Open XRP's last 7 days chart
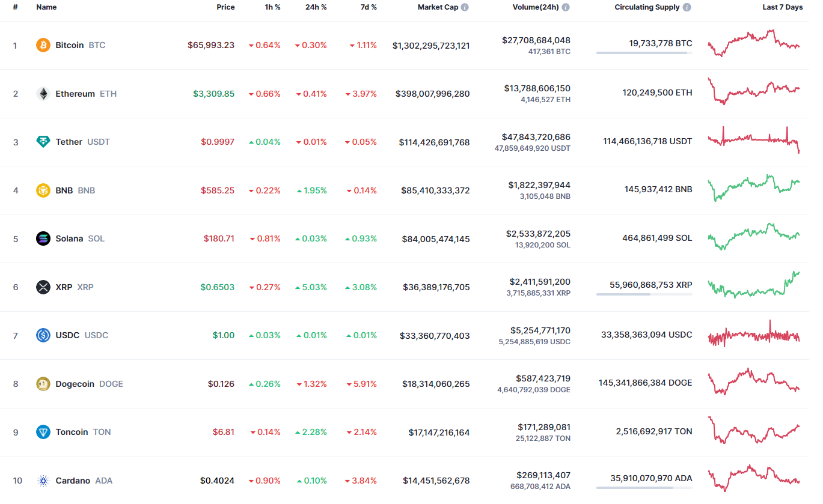 click(x=754, y=285)
